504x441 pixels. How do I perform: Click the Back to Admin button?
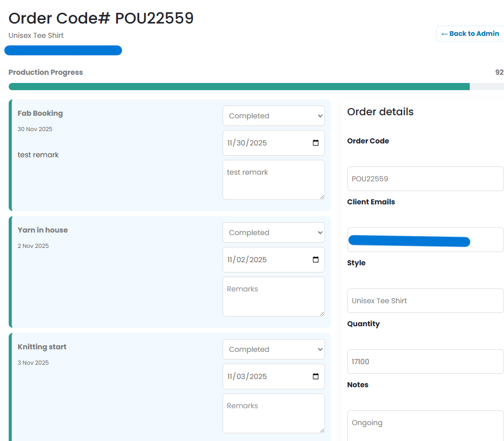click(x=469, y=33)
